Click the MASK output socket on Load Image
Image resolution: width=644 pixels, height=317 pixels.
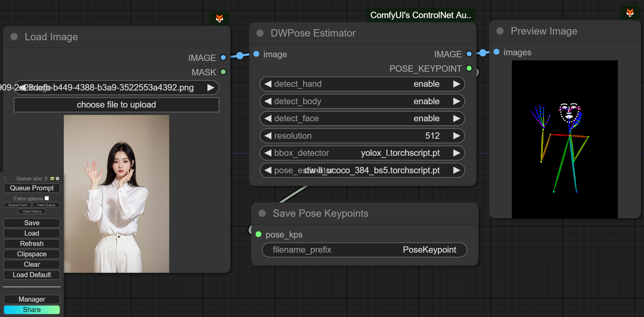click(x=223, y=72)
